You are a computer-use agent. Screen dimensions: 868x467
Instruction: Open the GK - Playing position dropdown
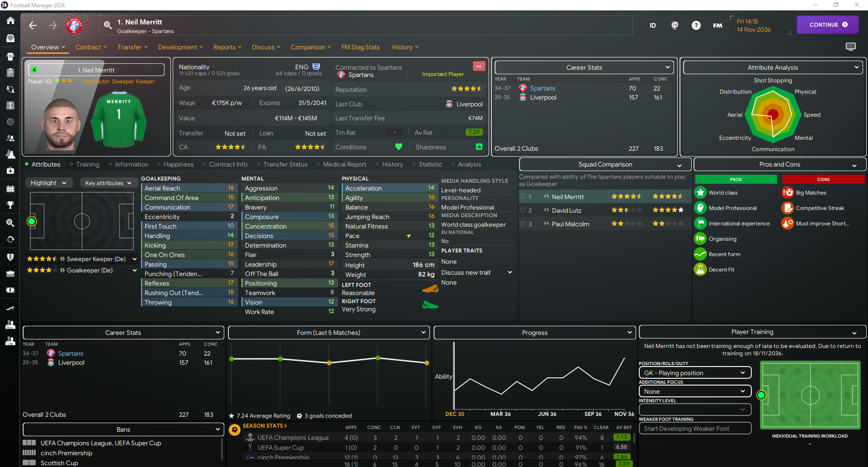click(695, 373)
